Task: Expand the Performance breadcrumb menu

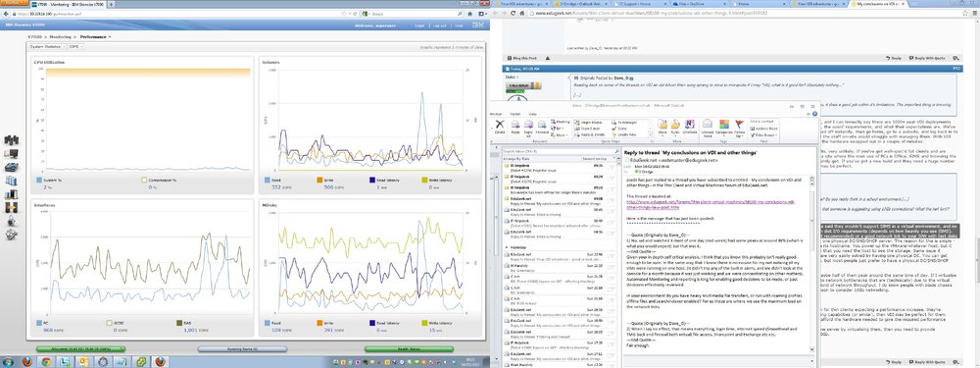Action: point(96,37)
